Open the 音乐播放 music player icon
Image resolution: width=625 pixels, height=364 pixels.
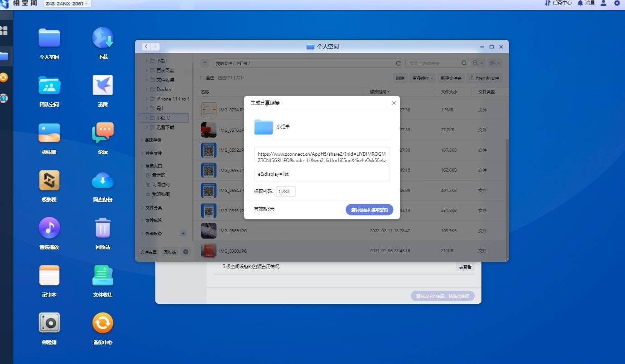pyautogui.click(x=49, y=228)
